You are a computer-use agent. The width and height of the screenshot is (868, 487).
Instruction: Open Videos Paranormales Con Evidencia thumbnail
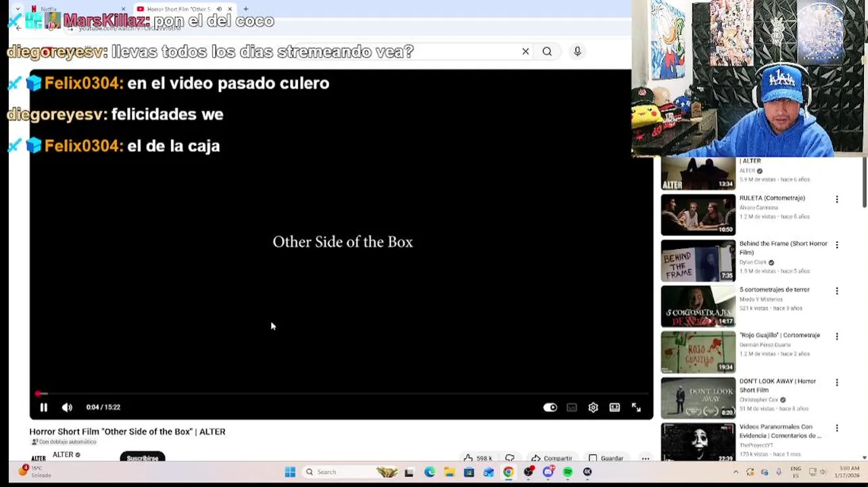698,442
